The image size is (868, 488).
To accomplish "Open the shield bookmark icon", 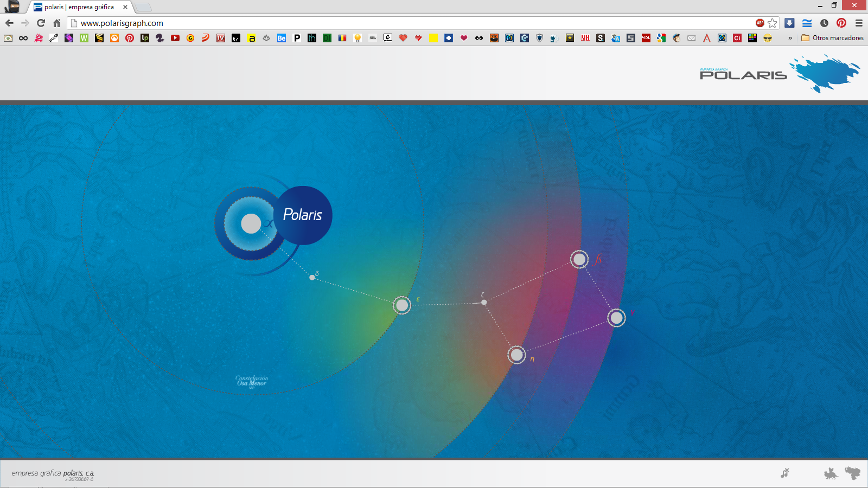I will 540,38.
